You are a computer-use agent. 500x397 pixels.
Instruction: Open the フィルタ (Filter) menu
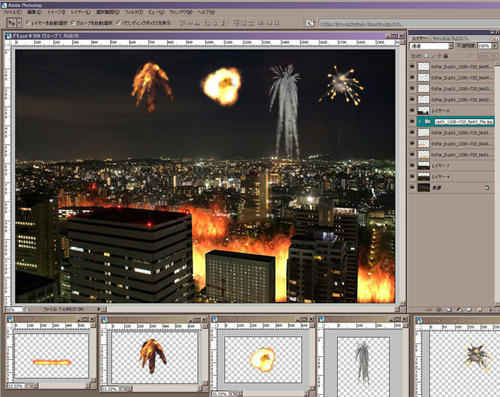point(134,12)
